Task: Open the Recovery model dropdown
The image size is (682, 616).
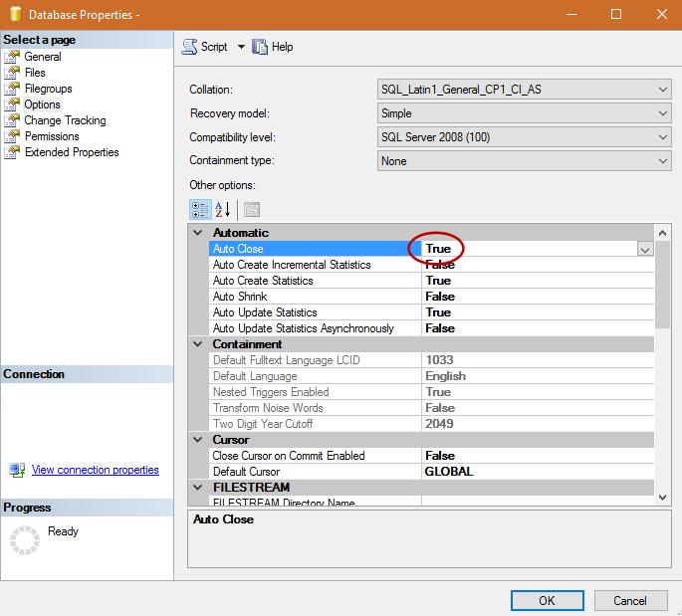Action: 524,113
